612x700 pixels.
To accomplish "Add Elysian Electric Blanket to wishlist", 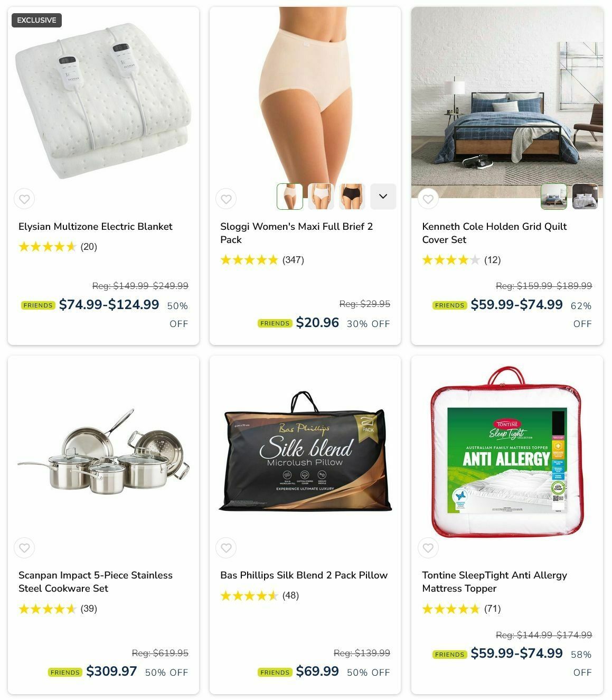I will (24, 199).
